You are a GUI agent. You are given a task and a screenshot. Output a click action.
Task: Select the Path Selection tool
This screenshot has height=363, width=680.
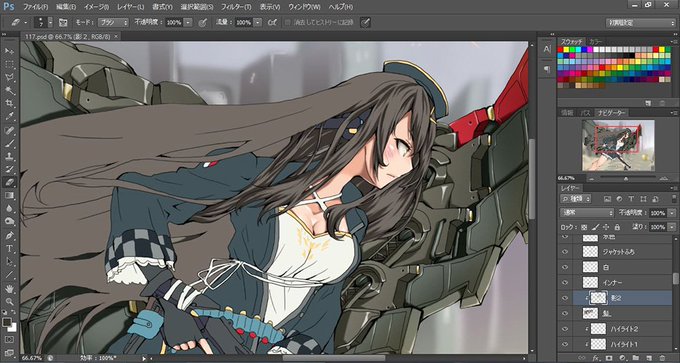[x=10, y=262]
